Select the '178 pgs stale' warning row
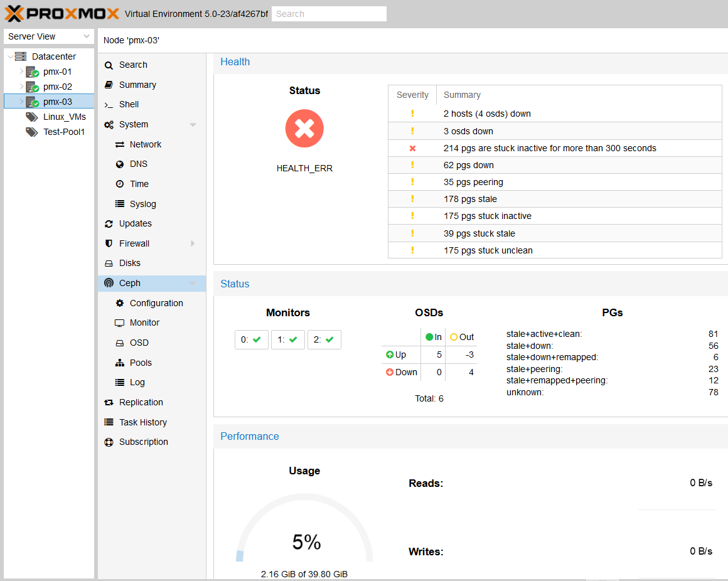This screenshot has height=581, width=728. tap(555, 199)
